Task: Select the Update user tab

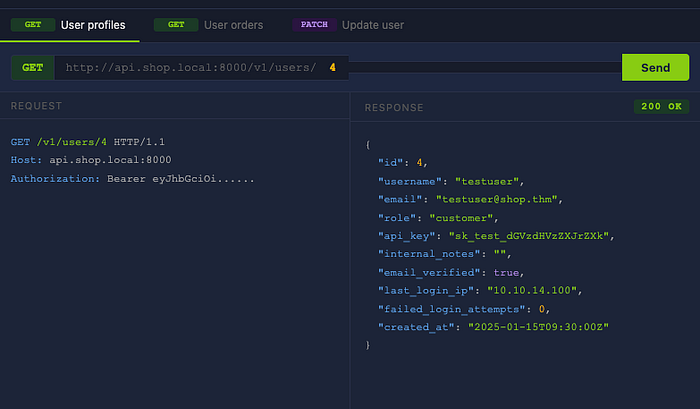Action: (348, 25)
